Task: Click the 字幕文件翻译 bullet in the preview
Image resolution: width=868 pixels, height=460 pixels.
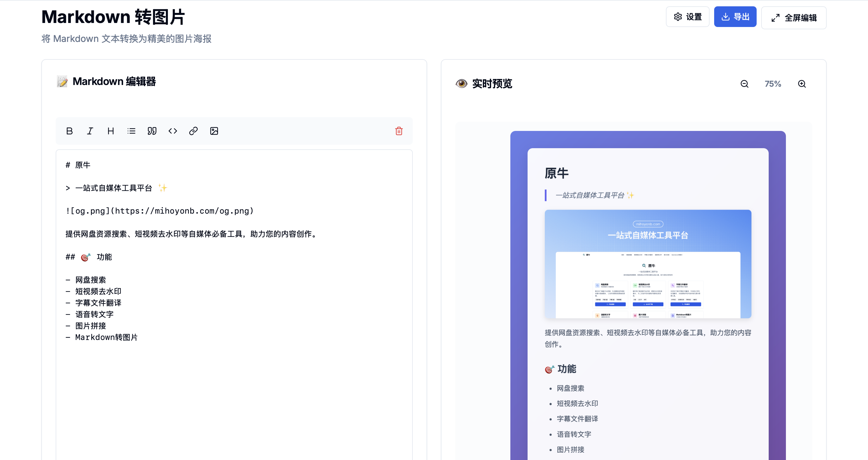Action: [577, 419]
